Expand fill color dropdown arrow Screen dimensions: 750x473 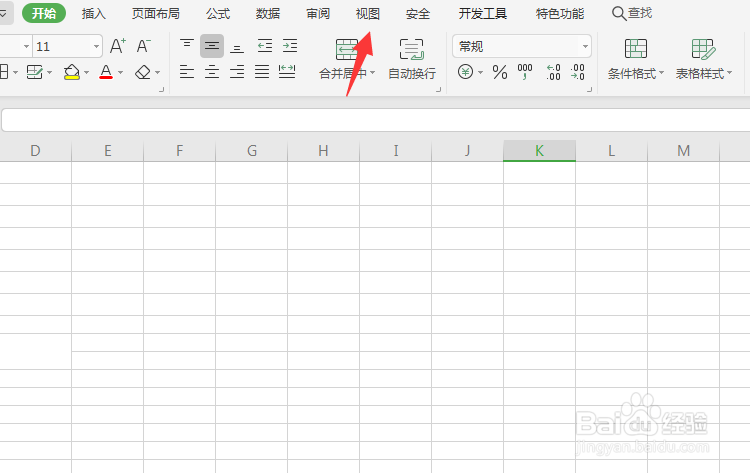coord(87,73)
